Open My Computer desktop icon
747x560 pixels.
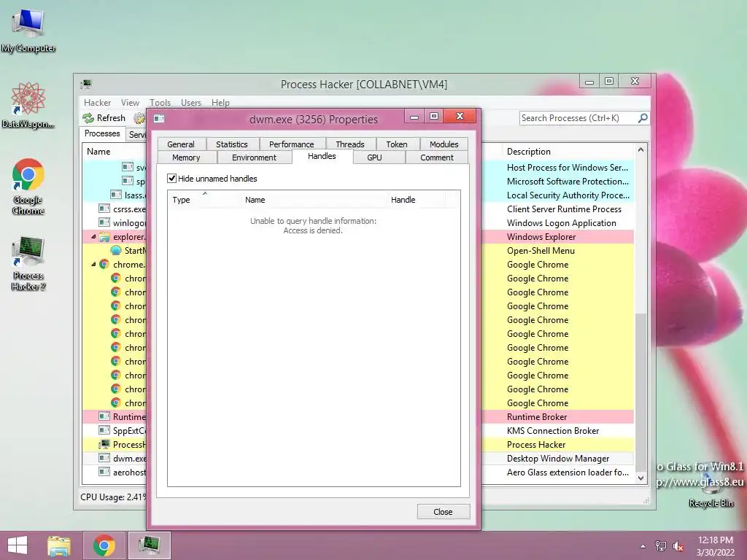pyautogui.click(x=28, y=31)
